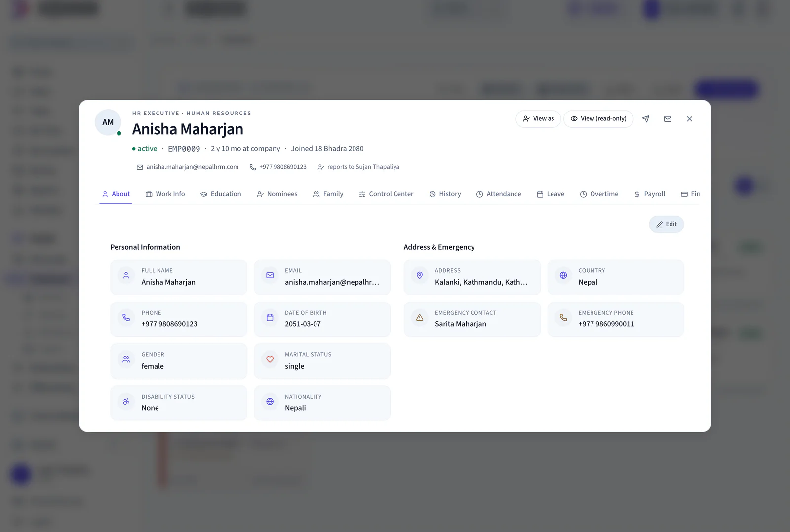Click the phone icon in Emergency Phone card
Viewport: 790px width, 532px height.
tap(563, 318)
